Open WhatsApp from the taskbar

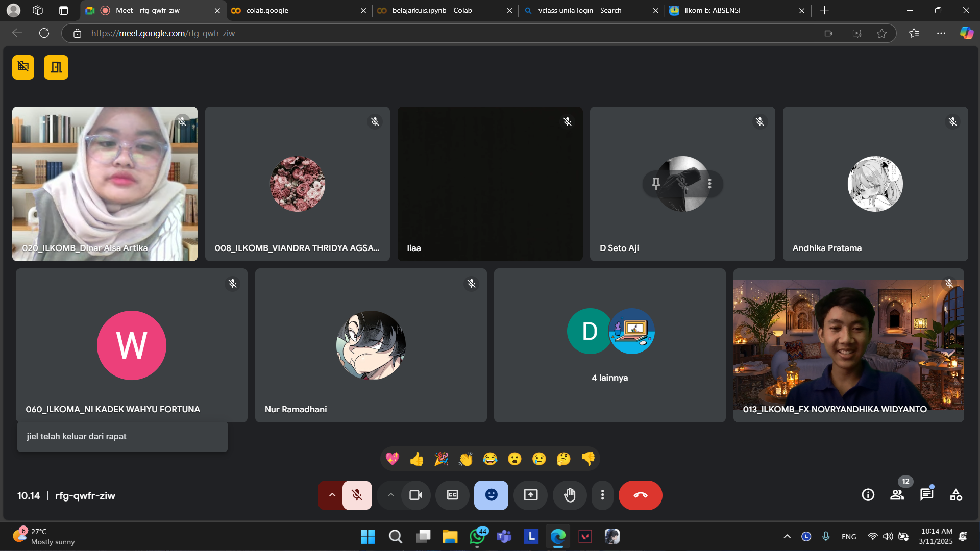(477, 536)
